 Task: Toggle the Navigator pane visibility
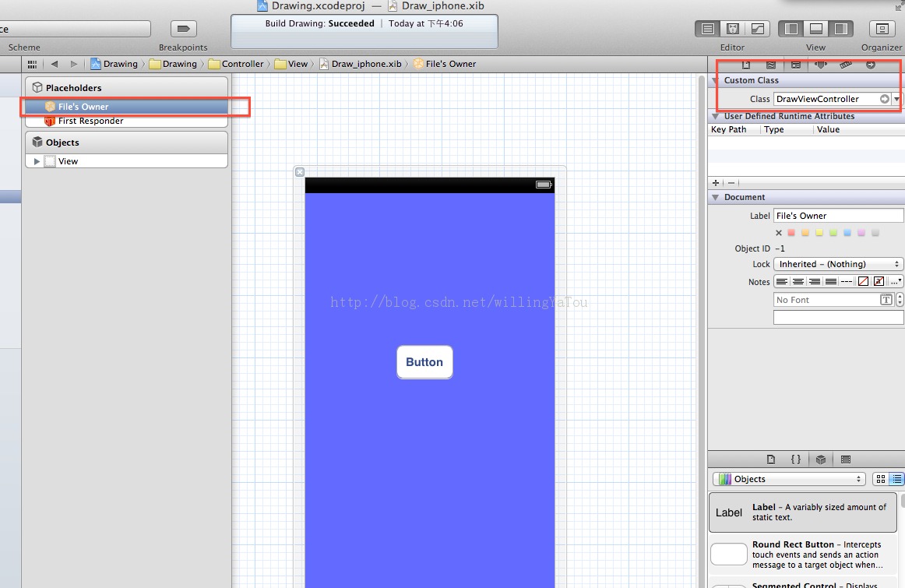[x=791, y=29]
